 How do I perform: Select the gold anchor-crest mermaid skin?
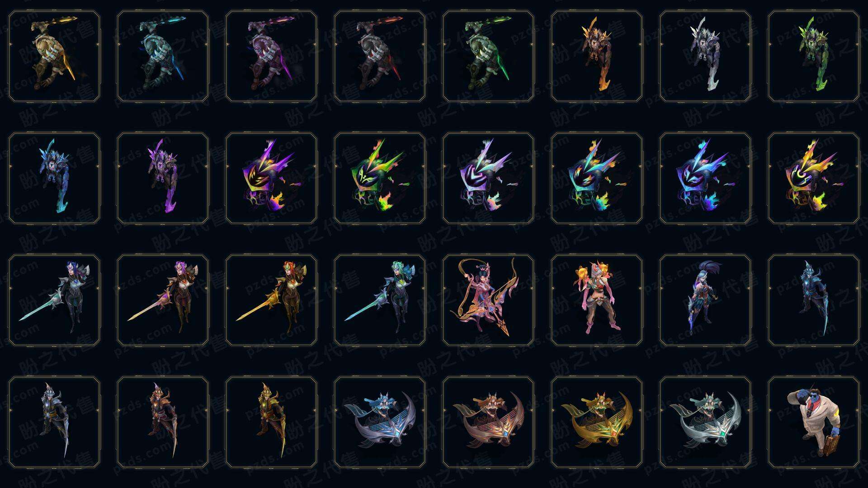click(x=597, y=422)
